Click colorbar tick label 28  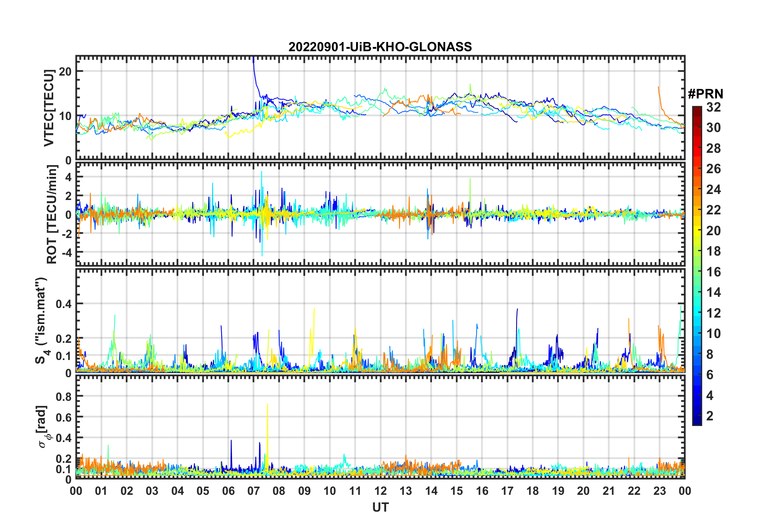tap(713, 148)
